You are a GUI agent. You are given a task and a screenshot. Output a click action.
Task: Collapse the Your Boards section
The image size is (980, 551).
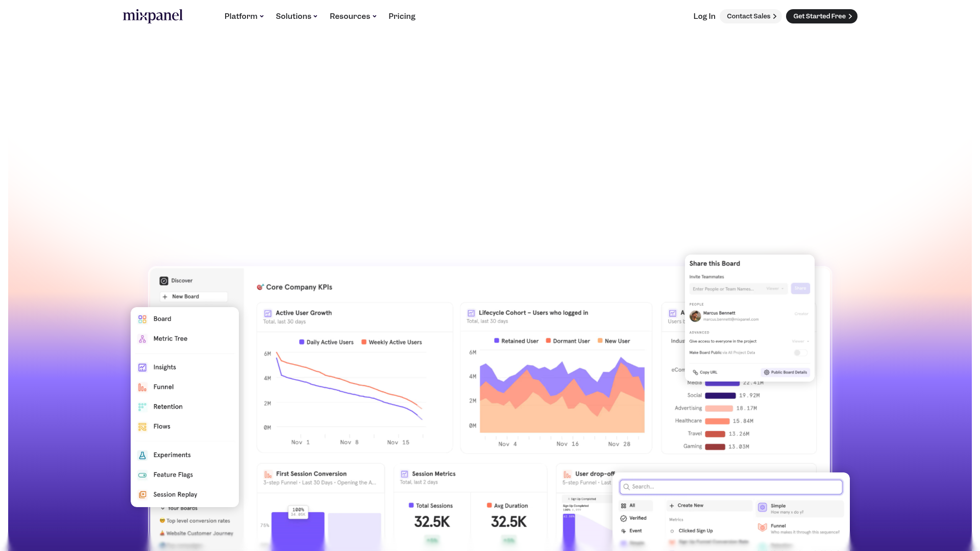tap(162, 508)
